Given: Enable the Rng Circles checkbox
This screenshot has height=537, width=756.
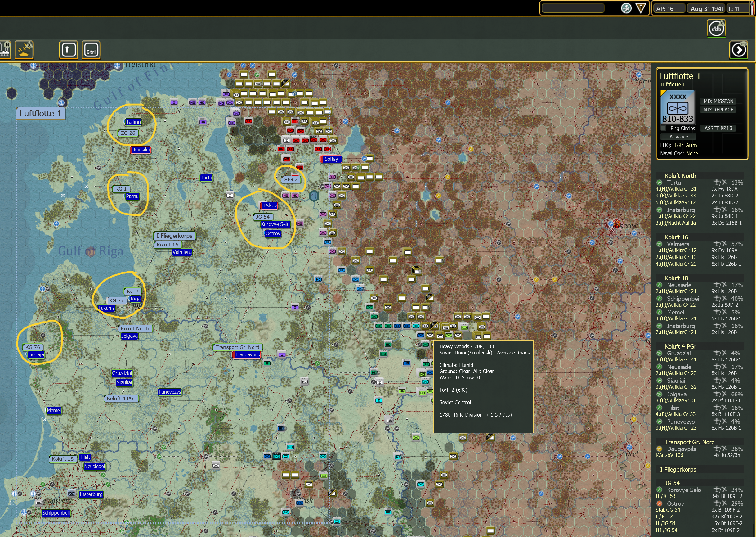Looking at the screenshot, I should [x=663, y=128].
